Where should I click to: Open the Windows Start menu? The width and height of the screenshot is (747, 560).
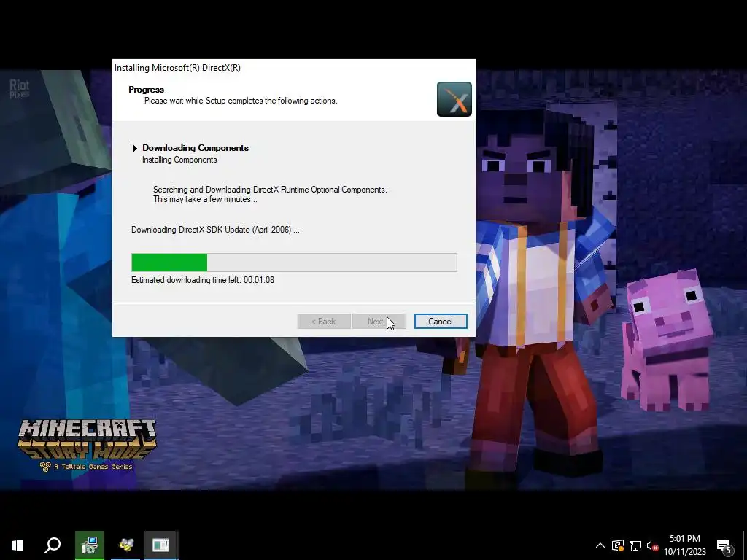[18, 545]
